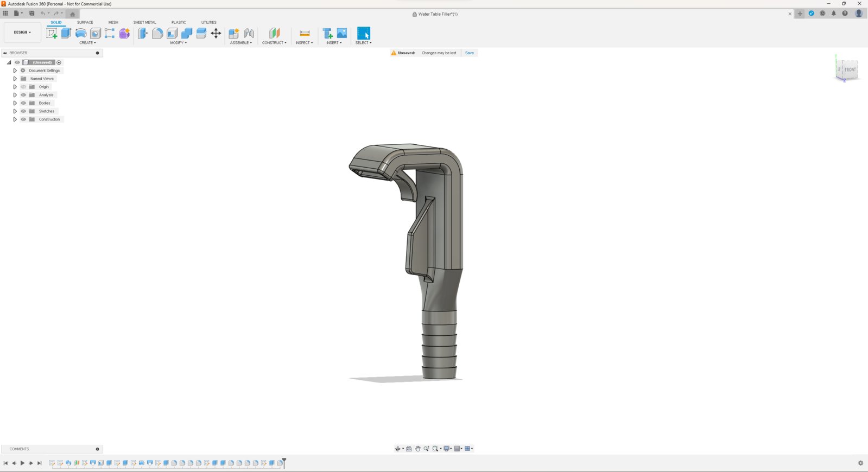This screenshot has width=868, height=472.
Task: Select the SOLID tab
Action: 56,22
